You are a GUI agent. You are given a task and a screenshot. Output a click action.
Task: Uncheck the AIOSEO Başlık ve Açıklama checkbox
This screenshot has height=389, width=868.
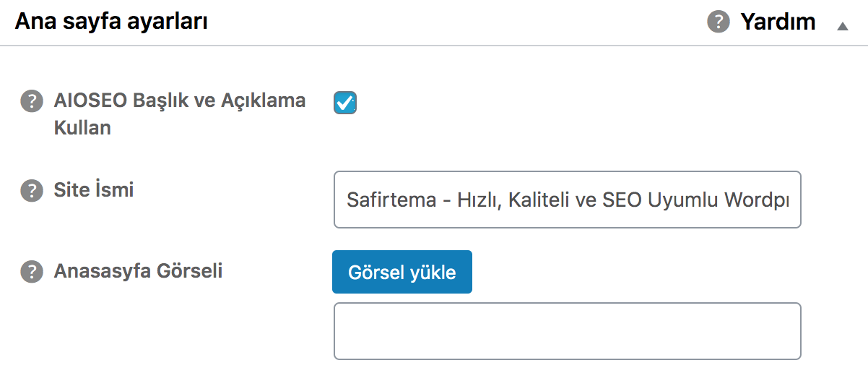[x=345, y=103]
